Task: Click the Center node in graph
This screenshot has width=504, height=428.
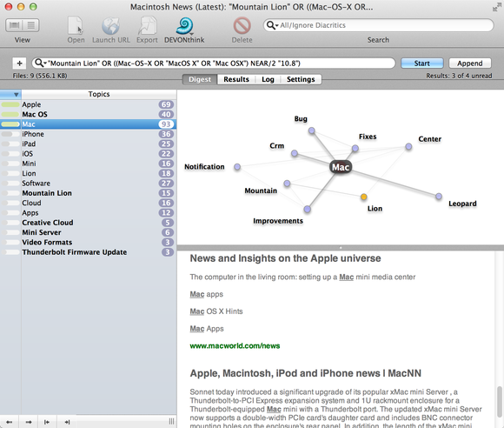Action: coord(408,146)
